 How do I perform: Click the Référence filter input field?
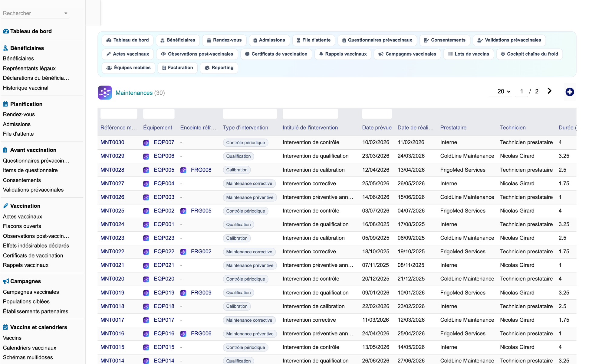tap(119, 114)
